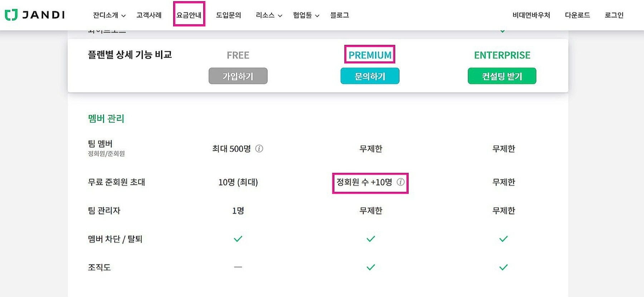Click FREE plan checkmark for 멤버 차단 / 탈퇴

coord(238,239)
